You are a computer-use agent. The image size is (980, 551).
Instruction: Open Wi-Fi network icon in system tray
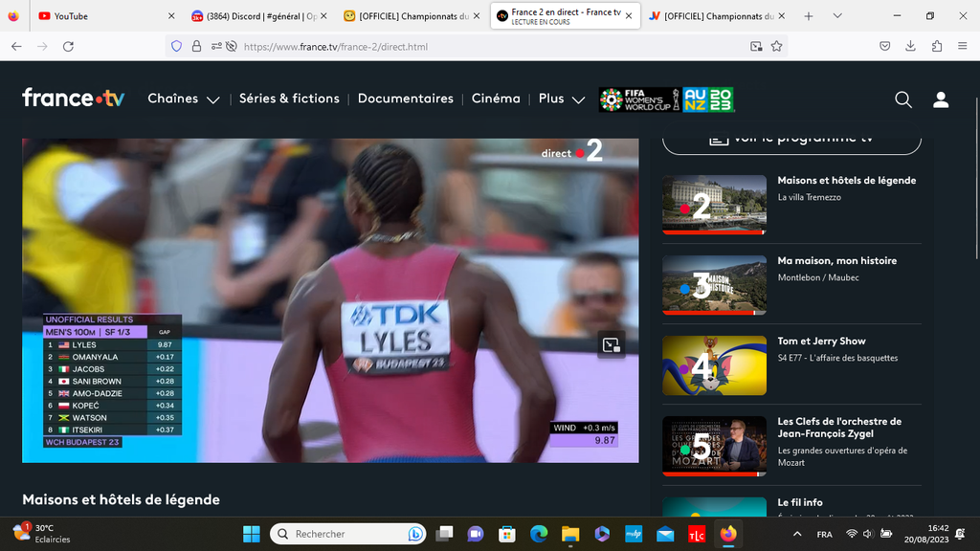click(851, 534)
